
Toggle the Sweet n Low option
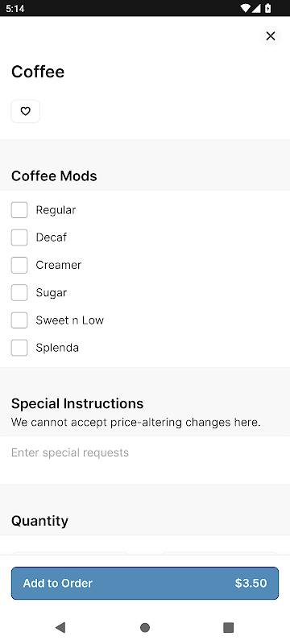click(19, 320)
